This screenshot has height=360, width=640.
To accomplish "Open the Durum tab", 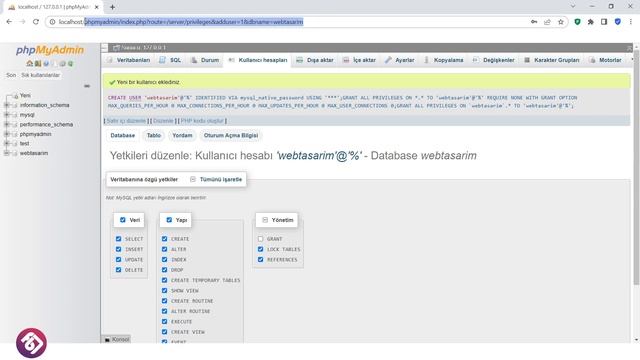I will 205,60.
